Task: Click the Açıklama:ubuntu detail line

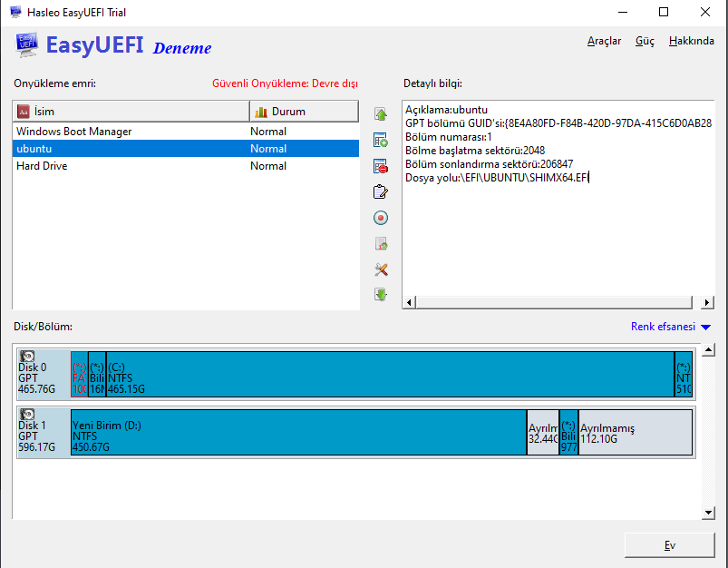Action: click(446, 110)
